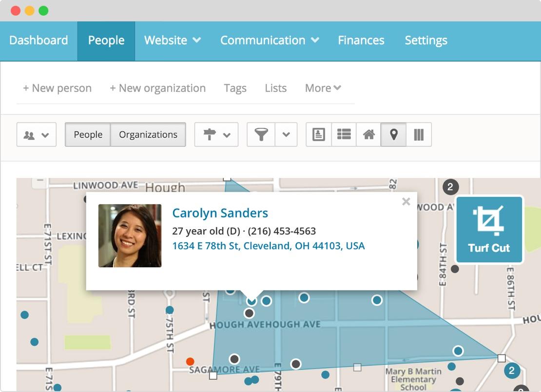Open the signpost dropdown button
Viewport: 541px width, 392px height.
[x=216, y=135]
